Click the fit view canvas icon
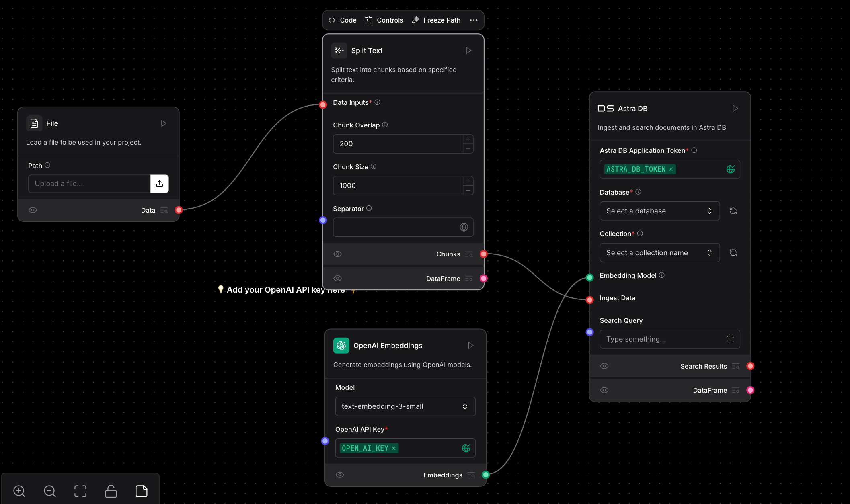850x504 pixels. tap(80, 491)
